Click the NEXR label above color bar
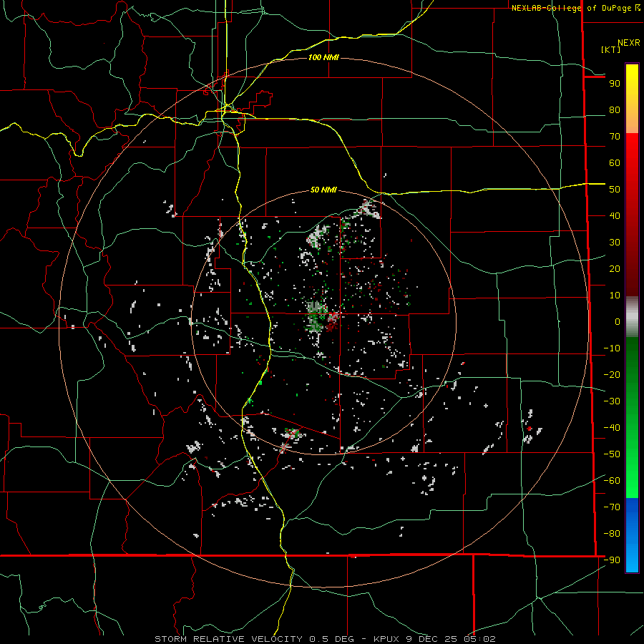This screenshot has height=644, width=644. tap(629, 43)
